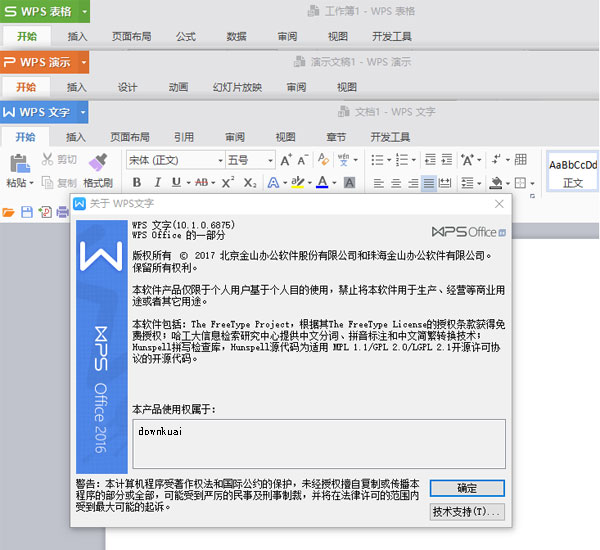The height and width of the screenshot is (550, 600).
Task: Open the font size 五号 dropdown
Action: click(x=270, y=160)
